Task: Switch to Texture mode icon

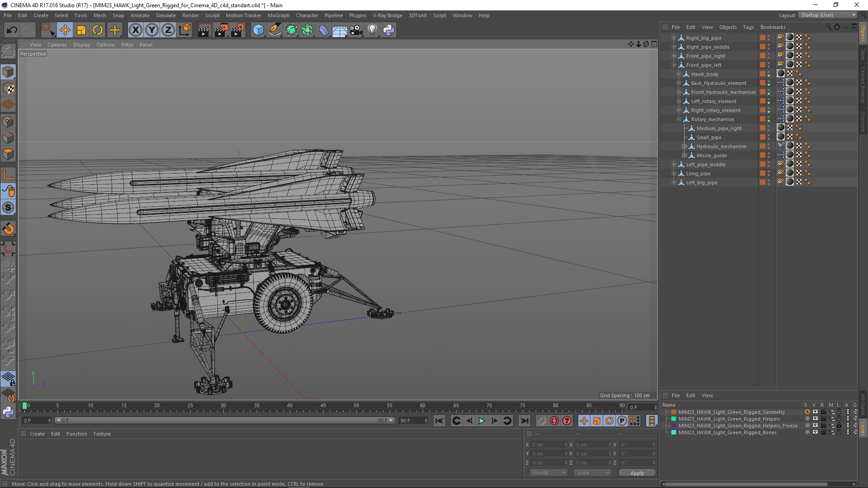Action: (x=8, y=89)
